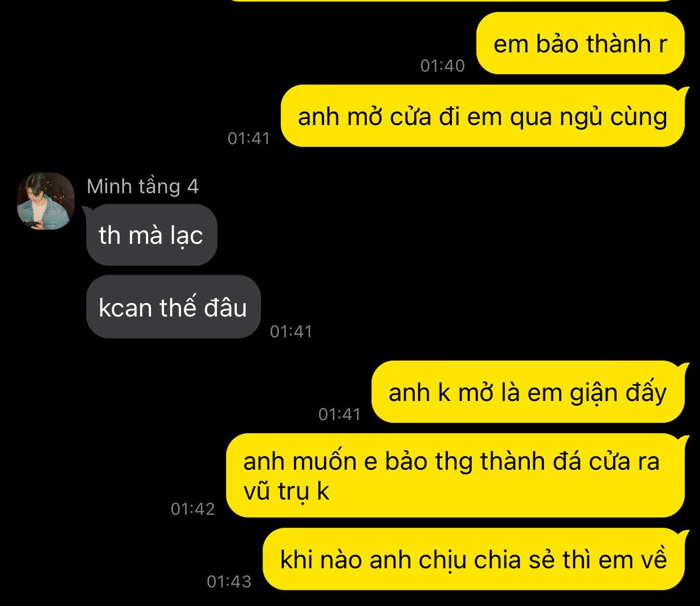Click the 01:41 timestamp beside 'kcan thế đâu'
700x606 pixels.
click(x=291, y=332)
